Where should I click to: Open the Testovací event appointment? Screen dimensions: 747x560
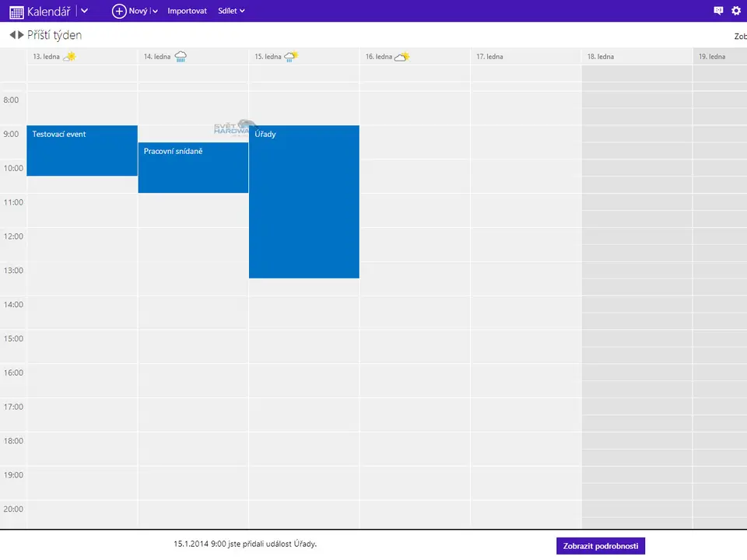point(82,150)
